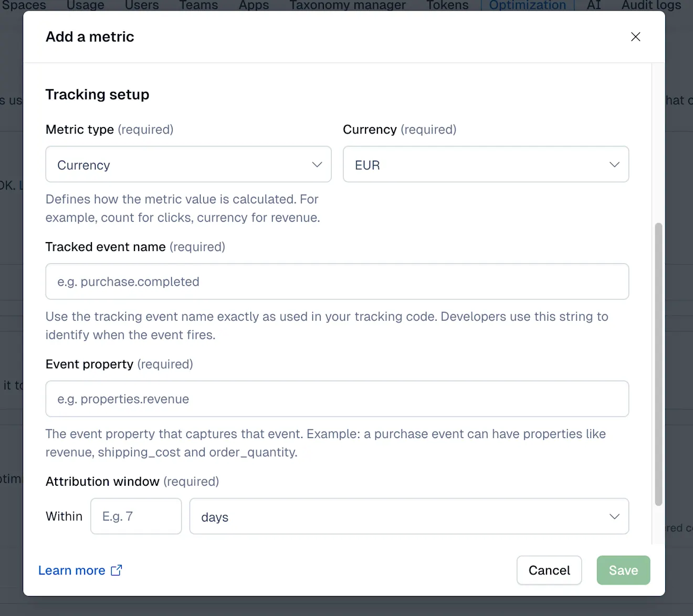Navigate to the Tokens page
693x616 pixels.
[x=447, y=6]
